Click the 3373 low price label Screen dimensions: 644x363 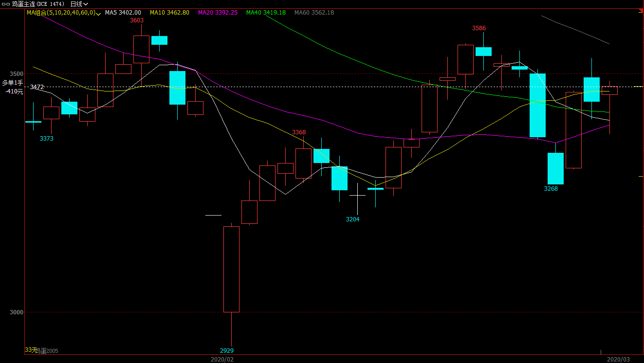(47, 139)
